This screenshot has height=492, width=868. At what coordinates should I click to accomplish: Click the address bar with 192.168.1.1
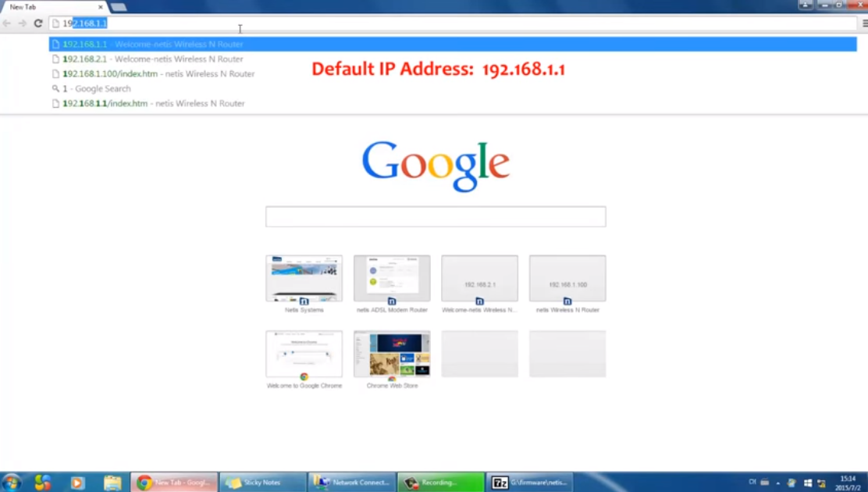453,23
